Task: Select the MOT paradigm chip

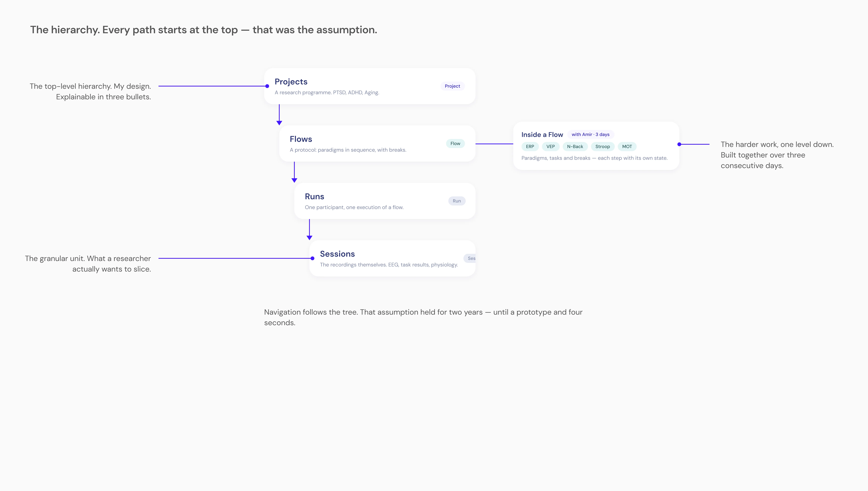Action: pyautogui.click(x=627, y=146)
